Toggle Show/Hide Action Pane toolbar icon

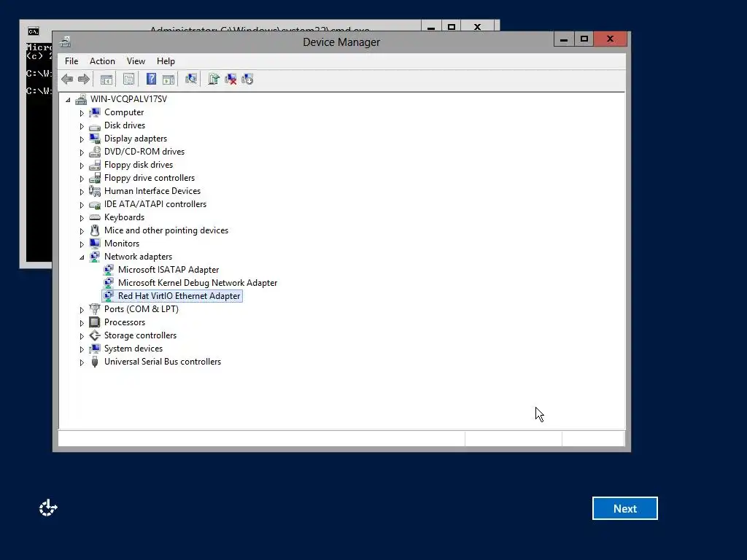[169, 79]
